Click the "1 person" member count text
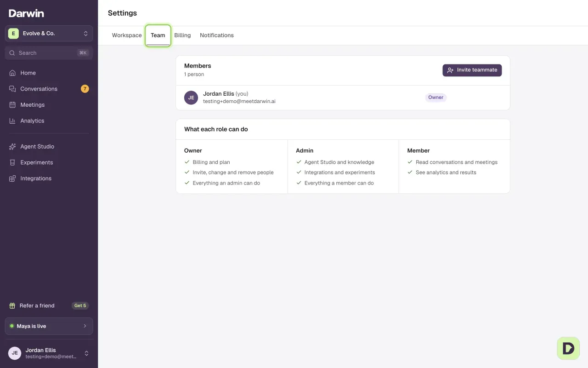This screenshot has height=368, width=588. tap(194, 75)
